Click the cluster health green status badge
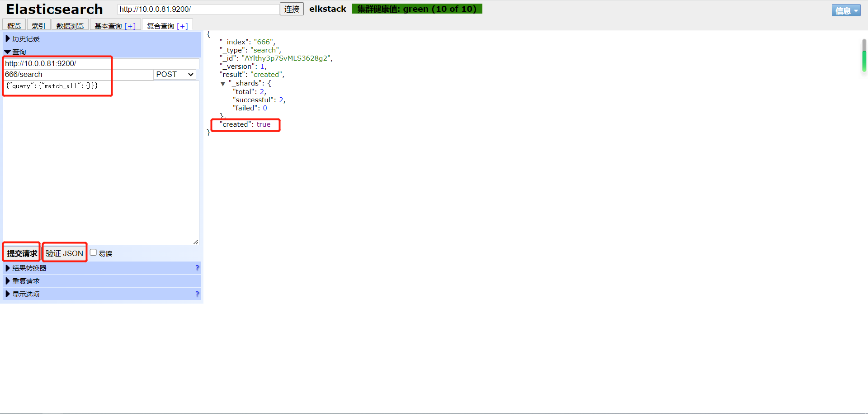This screenshot has width=868, height=414. tap(417, 9)
